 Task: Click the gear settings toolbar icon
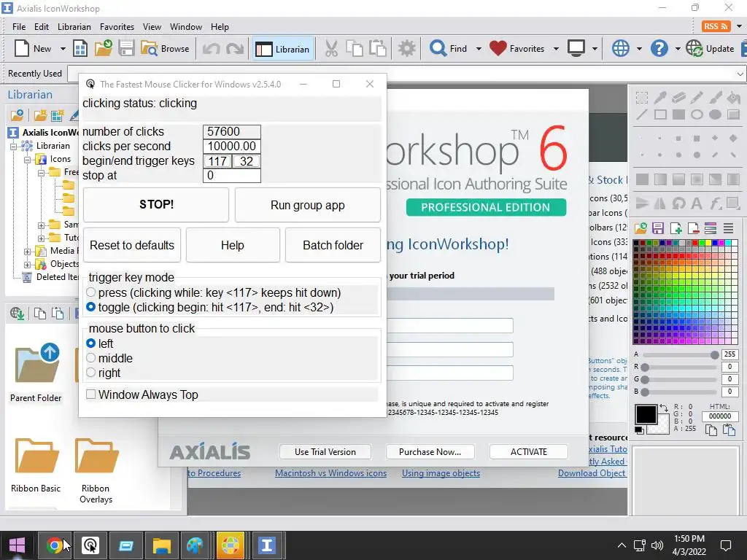point(407,49)
